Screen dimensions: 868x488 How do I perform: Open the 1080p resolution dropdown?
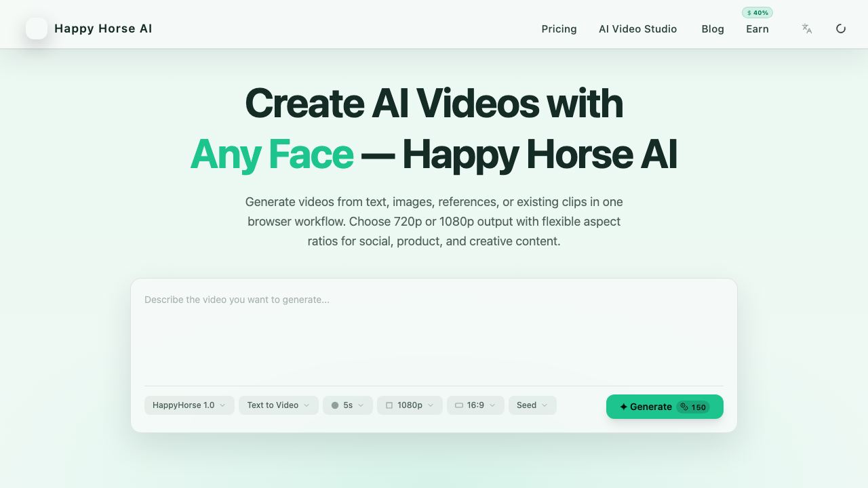pos(410,405)
